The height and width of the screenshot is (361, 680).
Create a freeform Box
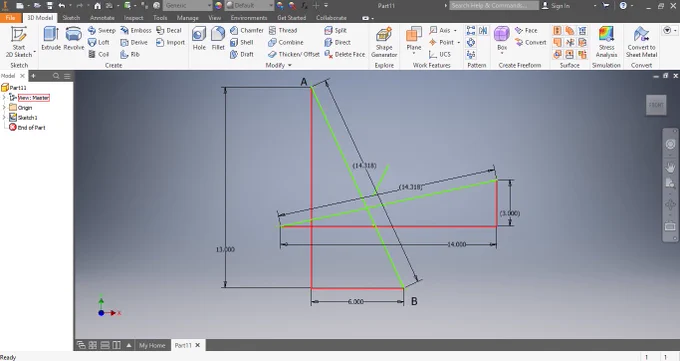(502, 37)
